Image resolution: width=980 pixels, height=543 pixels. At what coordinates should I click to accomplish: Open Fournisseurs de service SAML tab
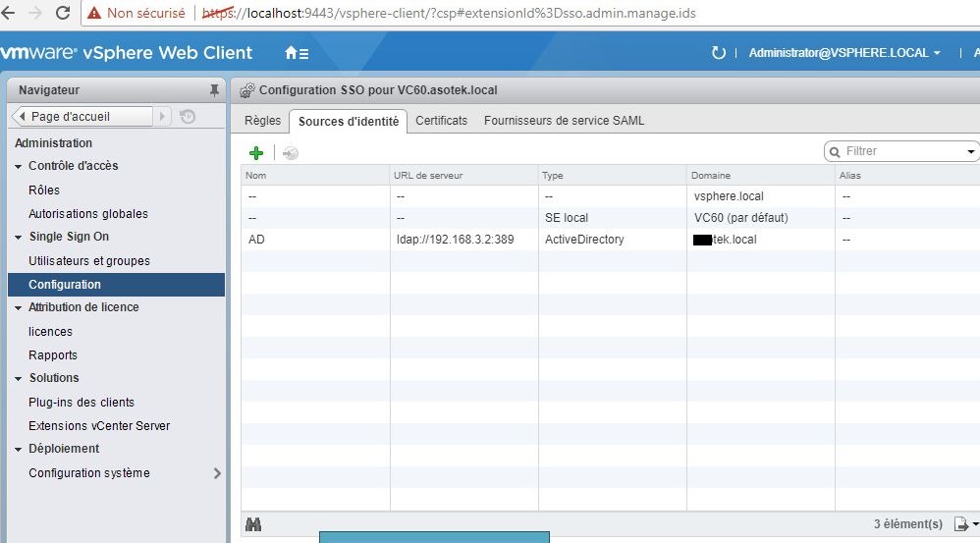coord(564,121)
